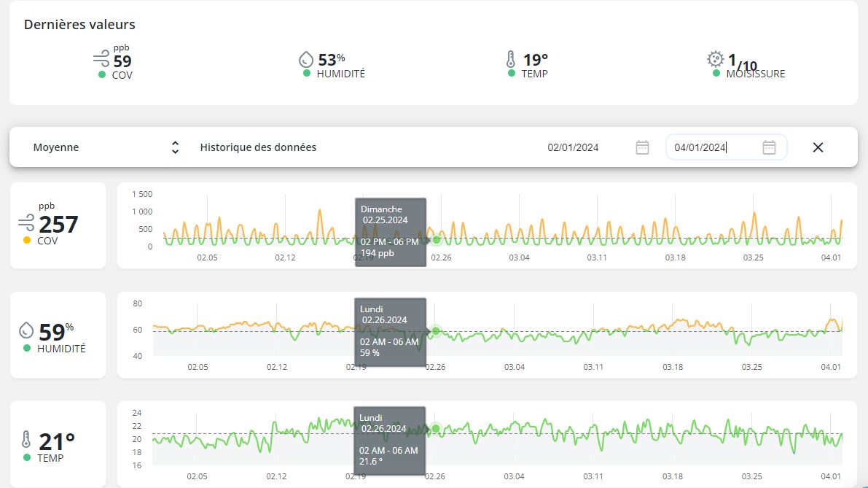Click the 21° average temperature value
Image resolution: width=868 pixels, height=488 pixels.
click(x=56, y=441)
